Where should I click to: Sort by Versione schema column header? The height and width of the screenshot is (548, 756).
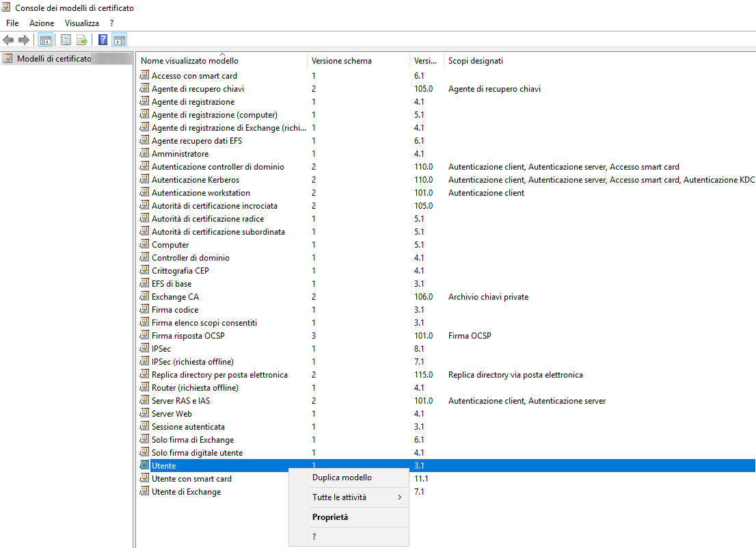(x=358, y=61)
